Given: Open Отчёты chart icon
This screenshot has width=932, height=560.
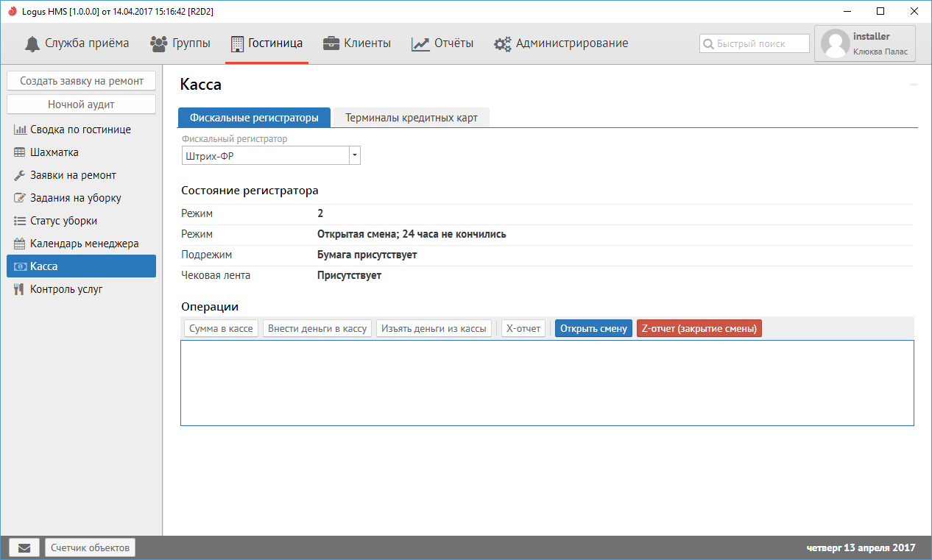Looking at the screenshot, I should coord(420,43).
